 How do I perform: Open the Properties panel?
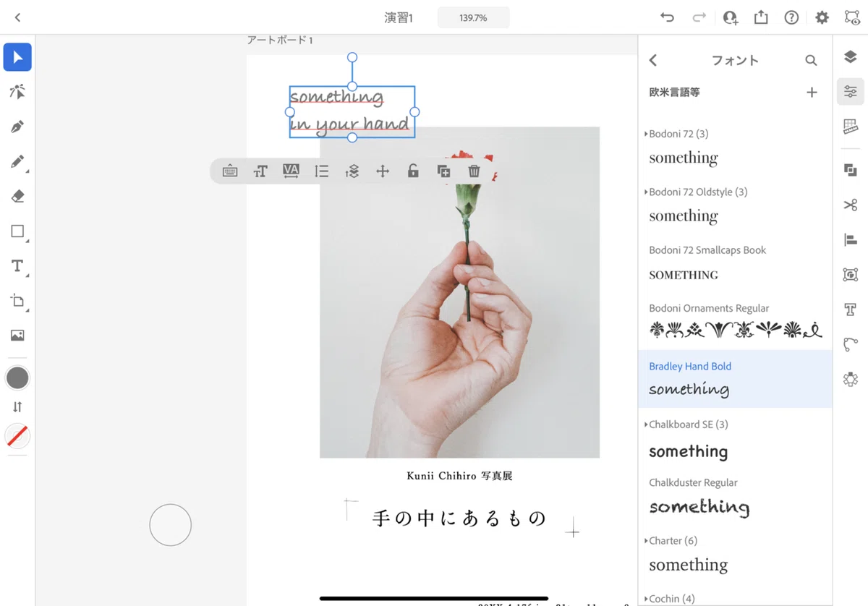(x=851, y=92)
